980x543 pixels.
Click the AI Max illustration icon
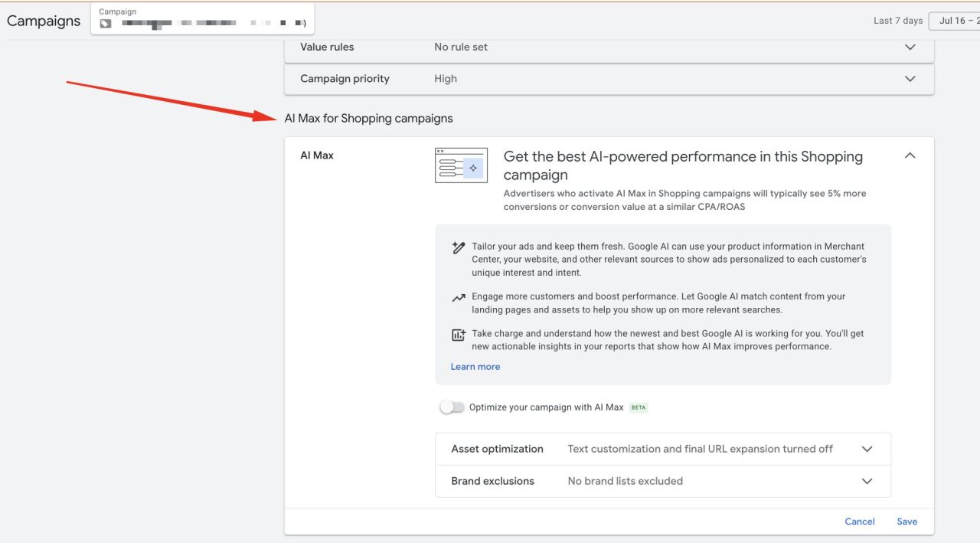[x=461, y=165]
